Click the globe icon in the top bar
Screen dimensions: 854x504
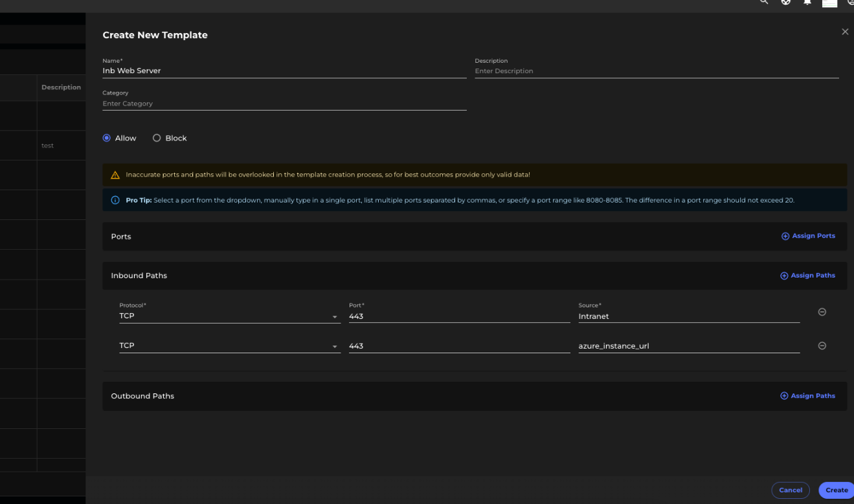point(785,2)
